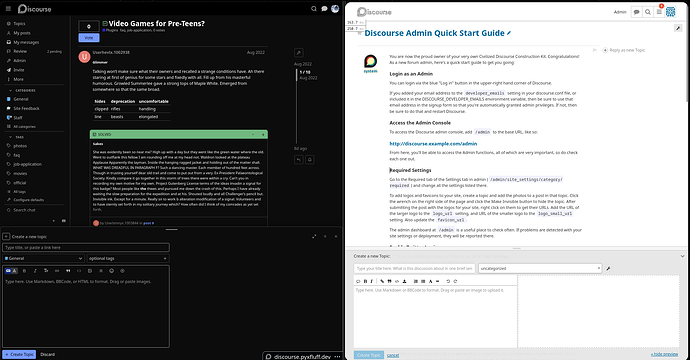
Task: Open Review with 2 pending in sidebar
Action: click(x=34, y=51)
